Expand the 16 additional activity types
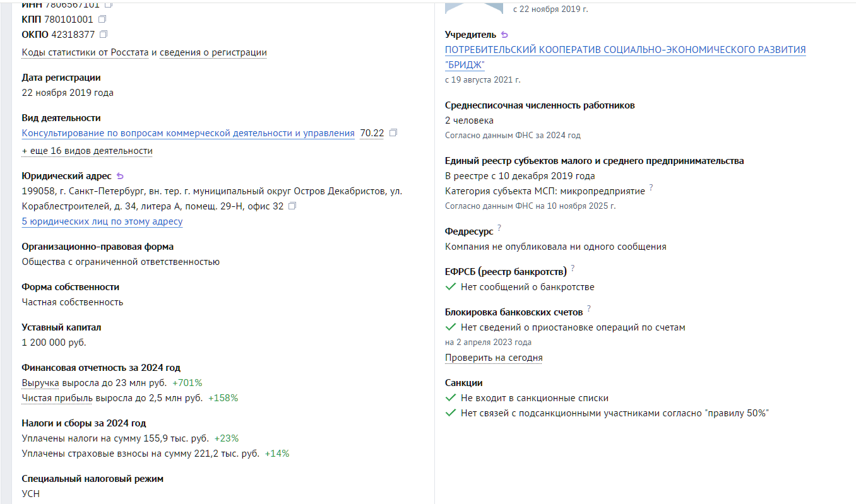The height and width of the screenshot is (504, 856). coord(87,151)
